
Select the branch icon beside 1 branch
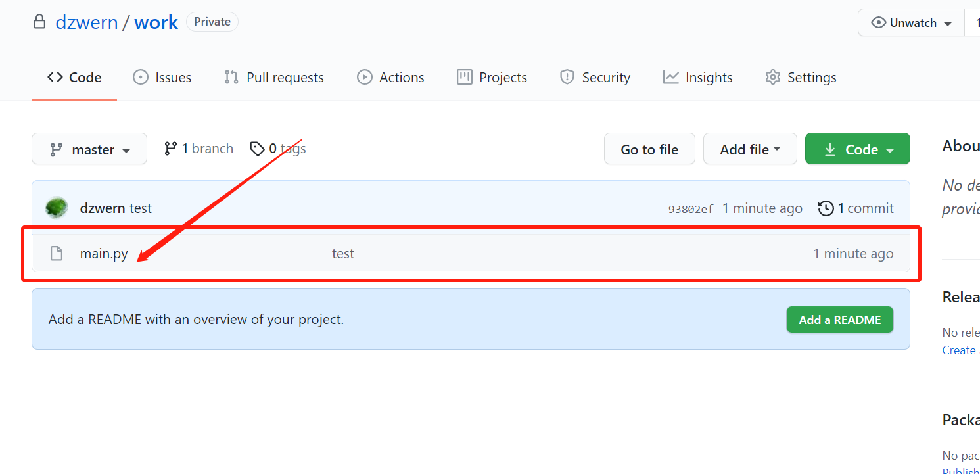click(x=172, y=148)
